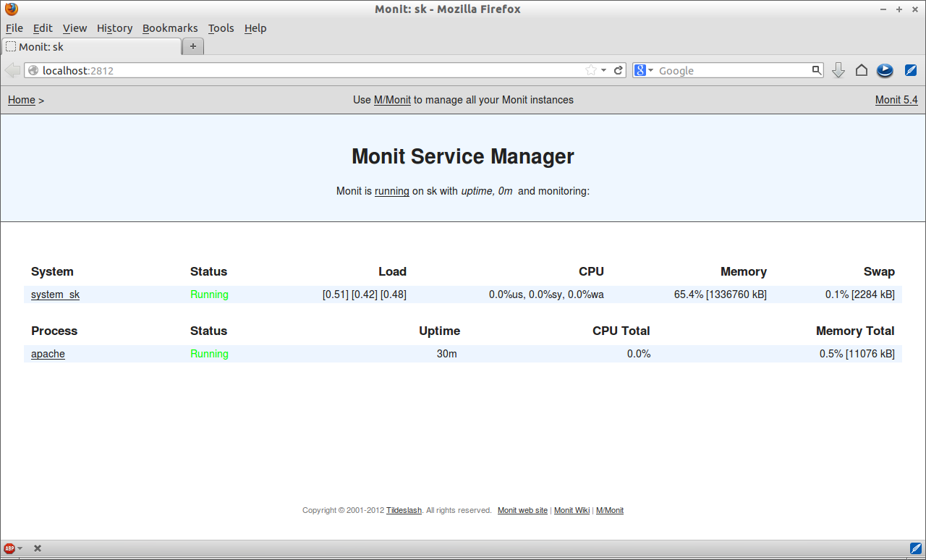
Task: Reload the page with the refresh icon
Action: 619,70
